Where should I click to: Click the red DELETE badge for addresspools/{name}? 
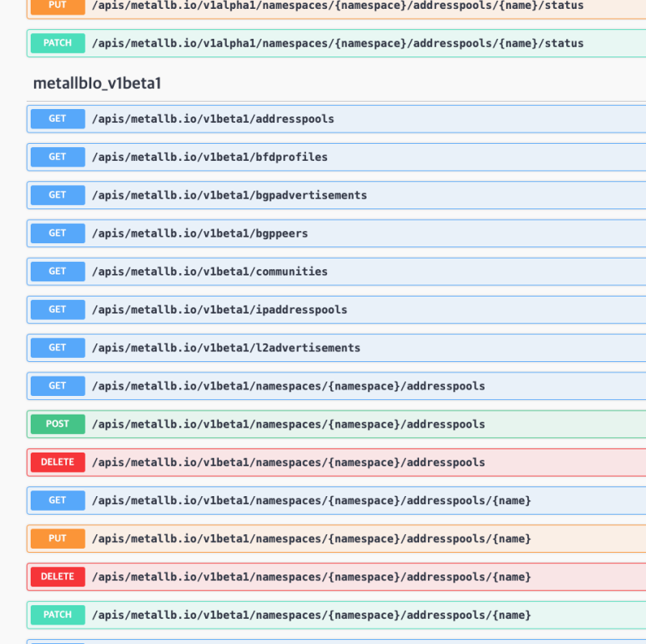click(x=57, y=576)
